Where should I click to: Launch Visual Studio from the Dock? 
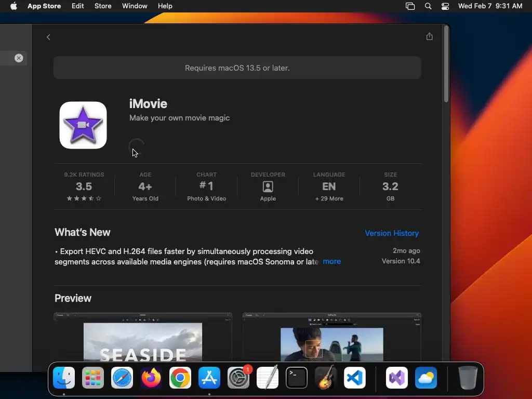coord(396,378)
